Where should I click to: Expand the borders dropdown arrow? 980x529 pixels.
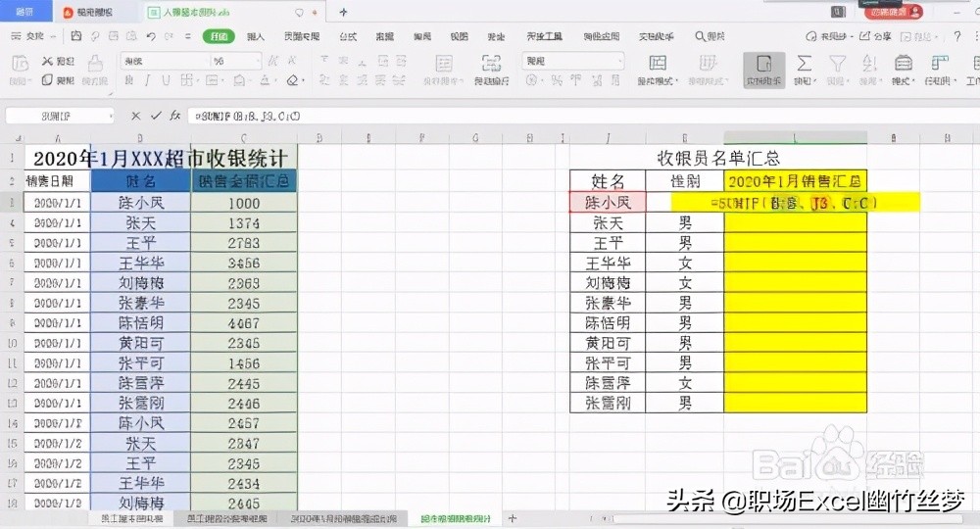pos(197,80)
